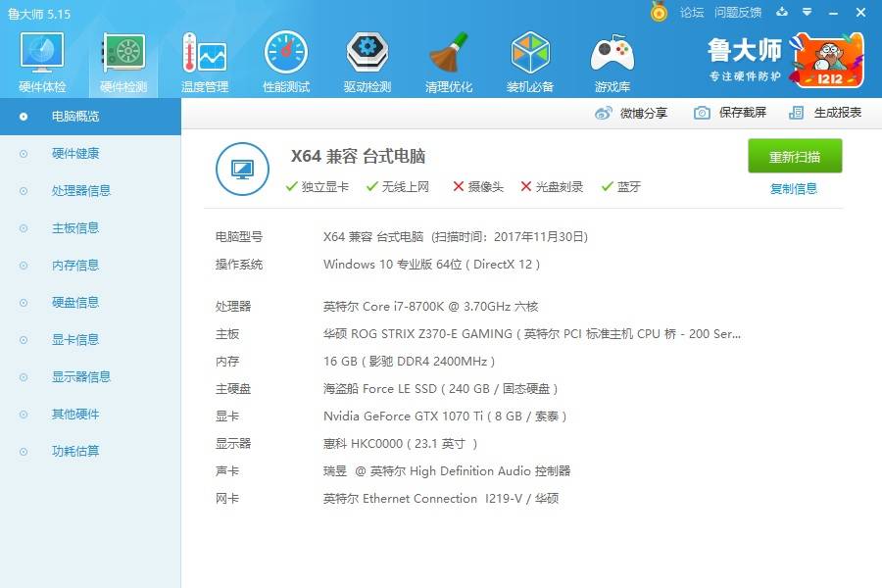Select the 硬件检测 (hardware detection) icon
882x588 pixels.
(x=122, y=59)
